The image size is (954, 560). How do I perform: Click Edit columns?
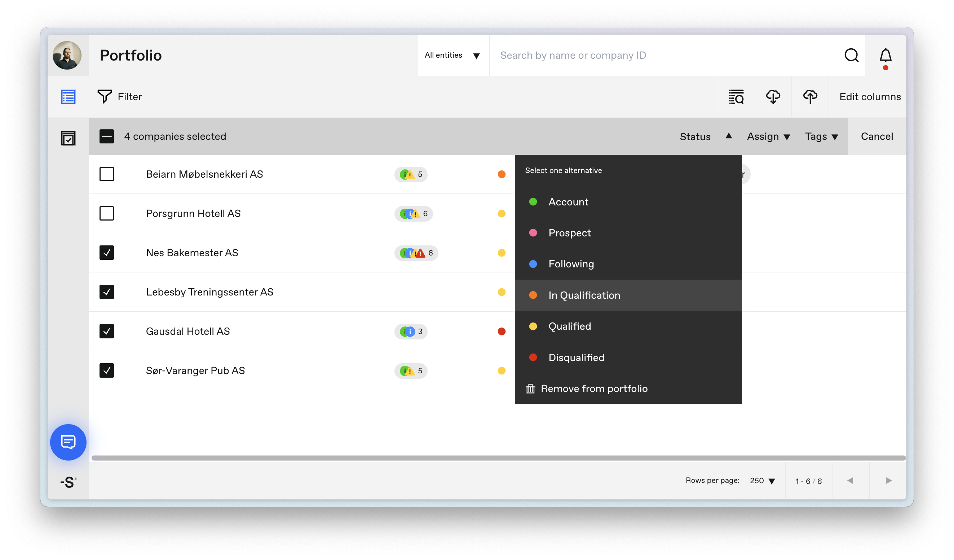coord(870,97)
